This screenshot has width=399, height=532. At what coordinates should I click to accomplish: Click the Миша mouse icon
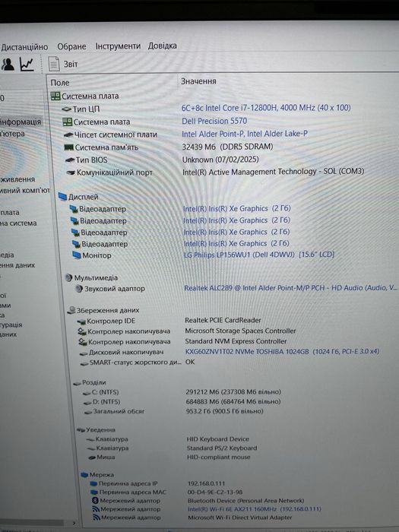click(x=92, y=458)
